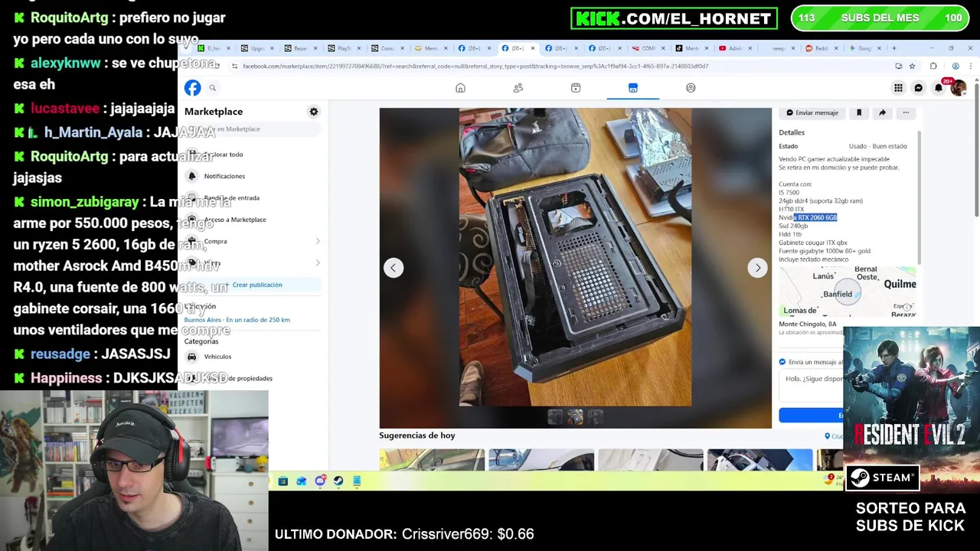Image resolution: width=980 pixels, height=551 pixels.
Task: Show the previous listing photo
Action: coord(394,268)
